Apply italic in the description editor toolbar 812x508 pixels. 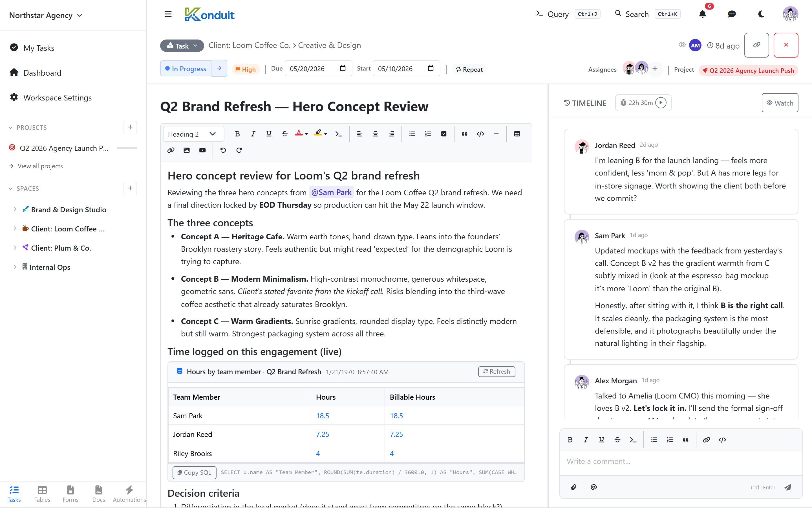coord(253,134)
